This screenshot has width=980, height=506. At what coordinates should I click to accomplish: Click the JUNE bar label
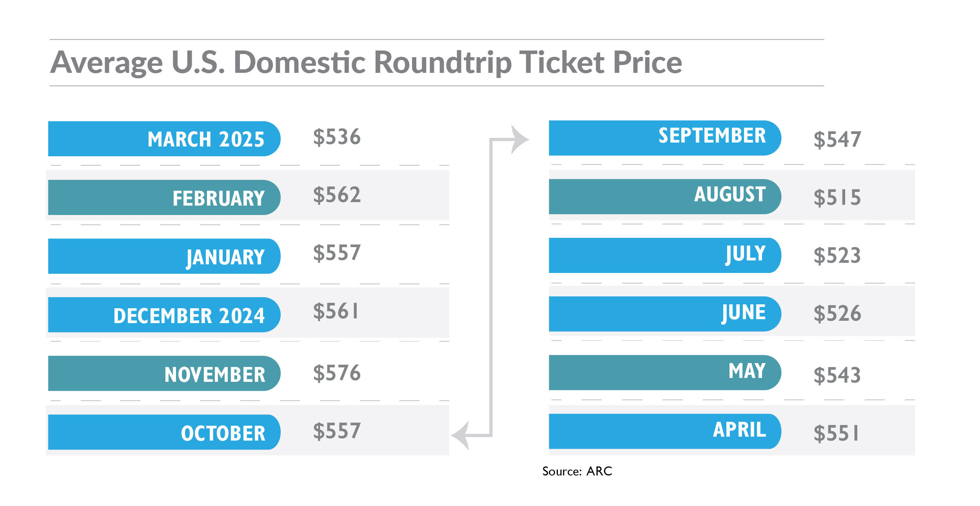(x=743, y=313)
